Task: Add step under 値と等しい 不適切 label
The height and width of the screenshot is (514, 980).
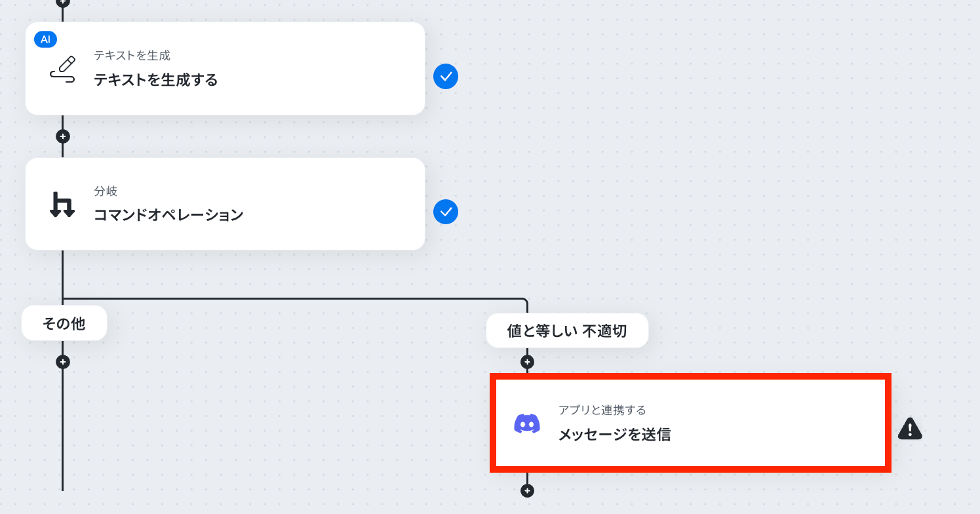Action: coord(527,362)
